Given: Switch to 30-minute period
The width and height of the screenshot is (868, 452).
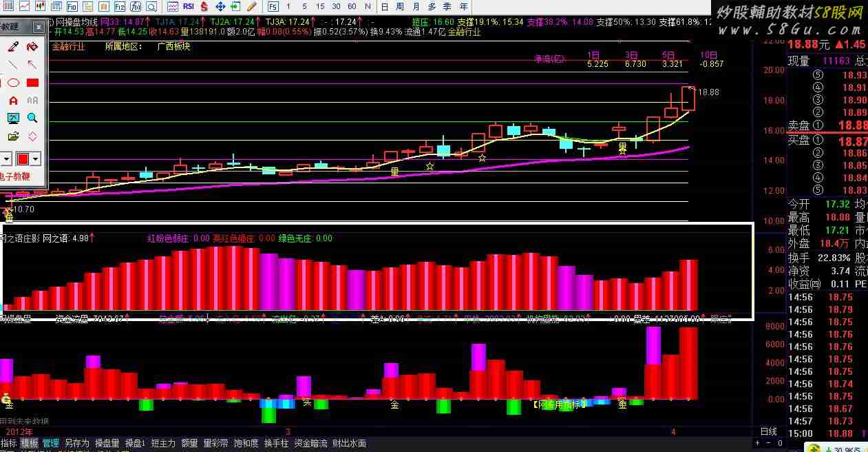Looking at the screenshot, I should coord(336,6).
